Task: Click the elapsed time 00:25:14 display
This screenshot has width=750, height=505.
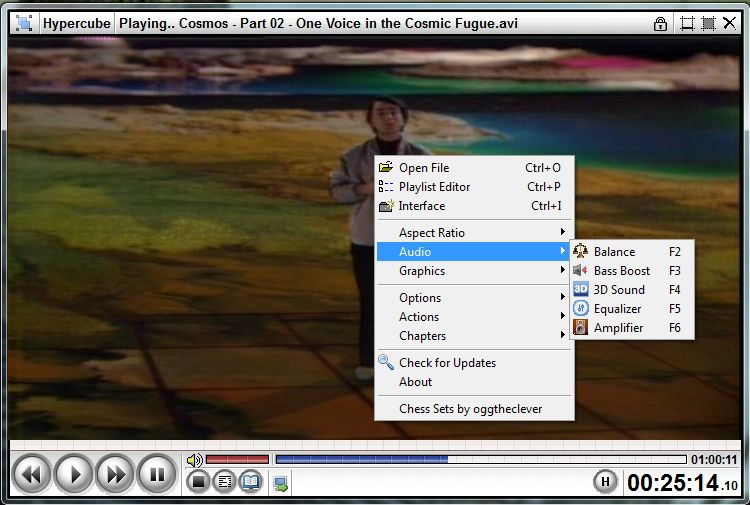Action: pyautogui.click(x=683, y=483)
